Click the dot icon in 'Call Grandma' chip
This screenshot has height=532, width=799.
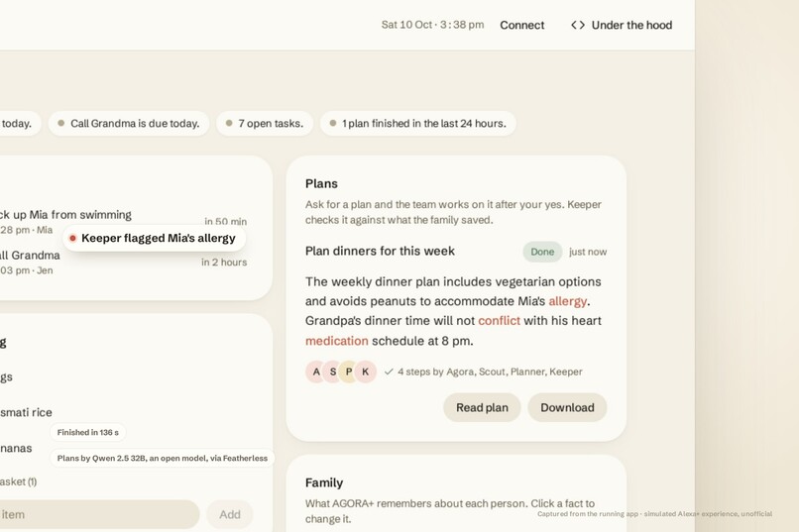click(x=61, y=123)
